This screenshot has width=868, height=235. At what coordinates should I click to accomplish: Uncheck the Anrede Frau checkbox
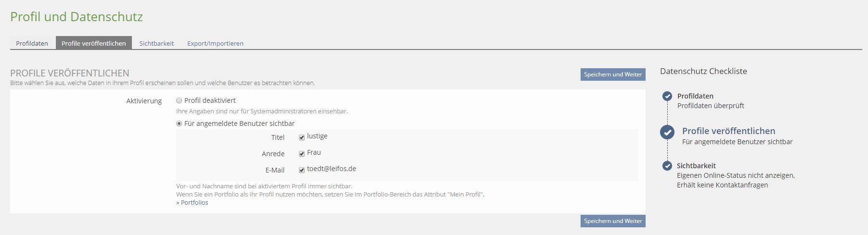click(x=302, y=154)
